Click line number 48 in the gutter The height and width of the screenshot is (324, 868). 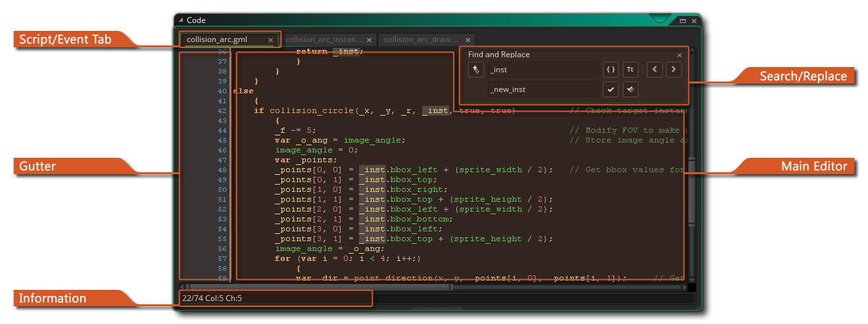[x=222, y=170]
